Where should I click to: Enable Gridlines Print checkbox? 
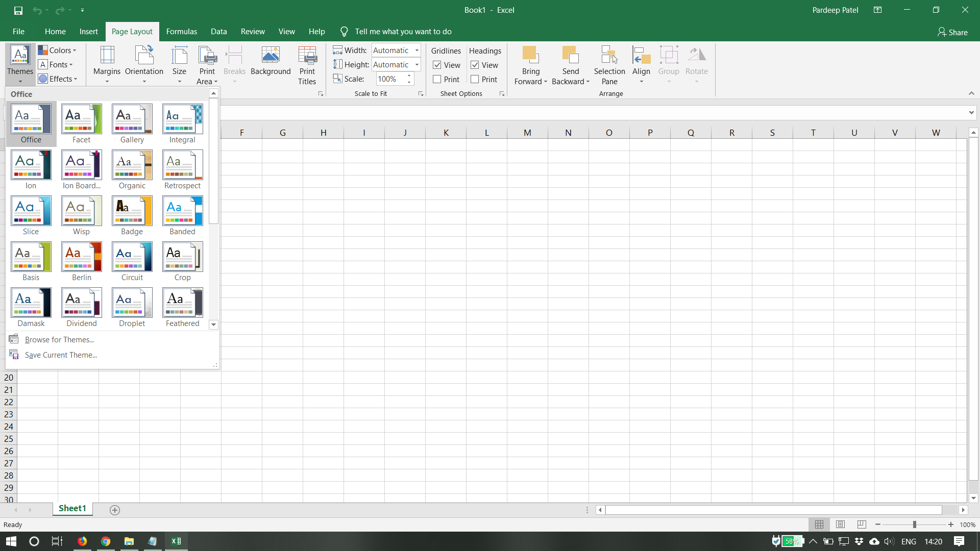coord(437,80)
